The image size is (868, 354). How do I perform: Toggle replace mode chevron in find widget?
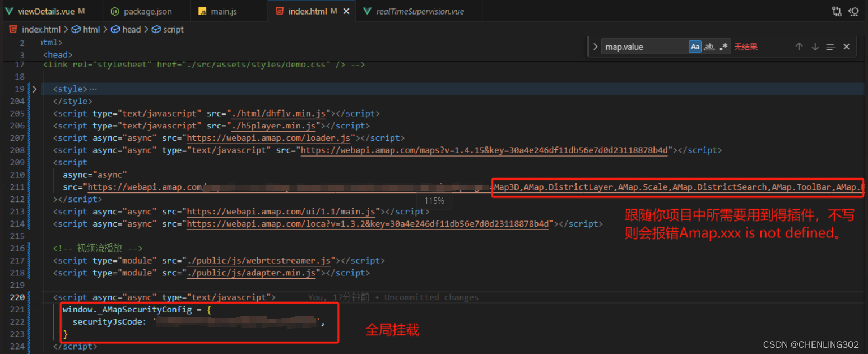click(595, 47)
